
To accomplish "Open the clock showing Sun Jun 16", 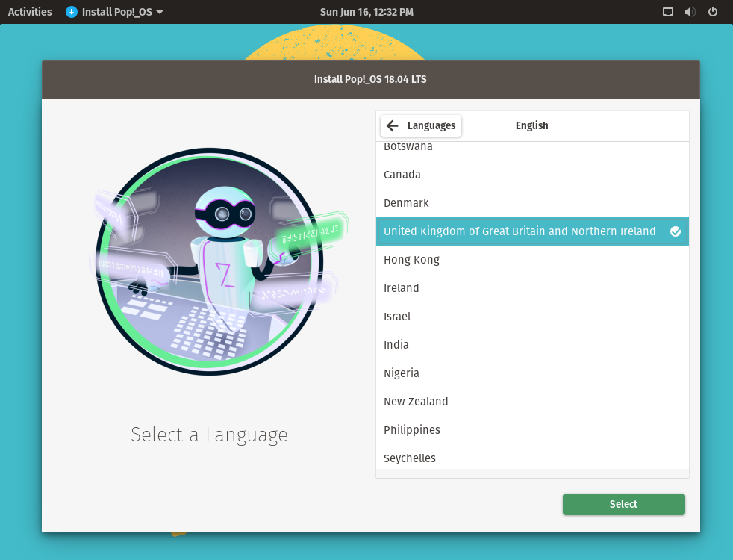I will tap(366, 12).
